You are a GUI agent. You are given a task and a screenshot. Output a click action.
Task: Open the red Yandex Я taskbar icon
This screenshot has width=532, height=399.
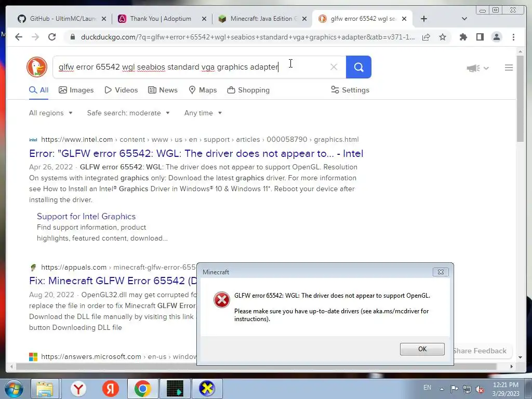110,389
